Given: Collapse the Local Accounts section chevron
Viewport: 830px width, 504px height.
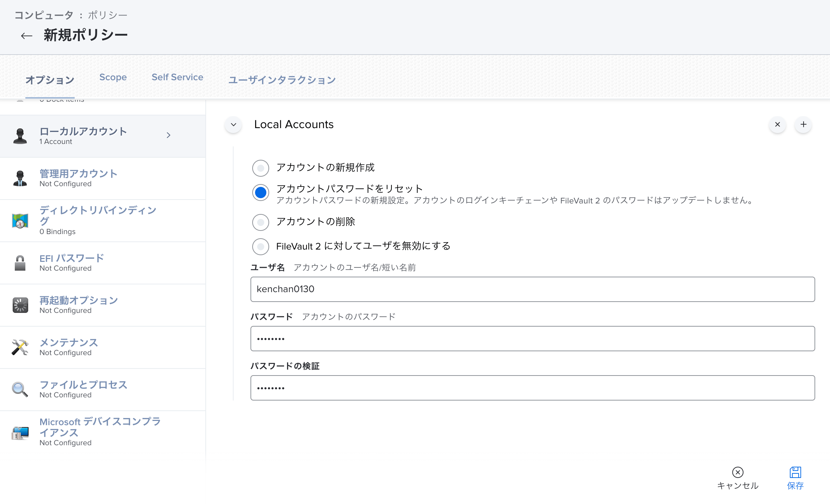Looking at the screenshot, I should coord(233,125).
